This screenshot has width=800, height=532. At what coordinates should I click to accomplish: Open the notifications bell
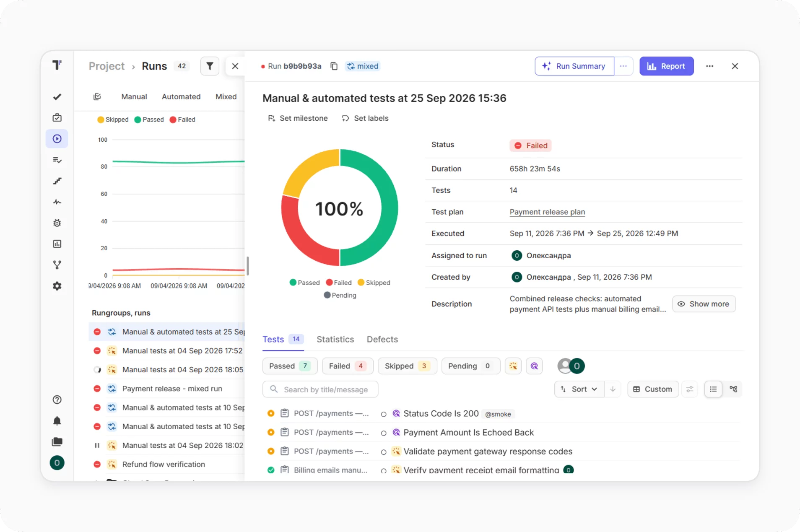tap(57, 420)
